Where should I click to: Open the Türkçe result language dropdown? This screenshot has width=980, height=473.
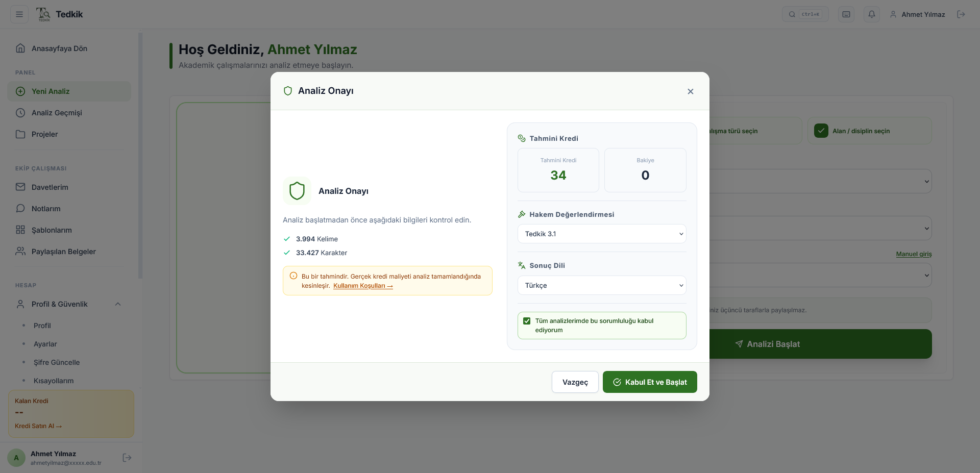[x=602, y=285]
